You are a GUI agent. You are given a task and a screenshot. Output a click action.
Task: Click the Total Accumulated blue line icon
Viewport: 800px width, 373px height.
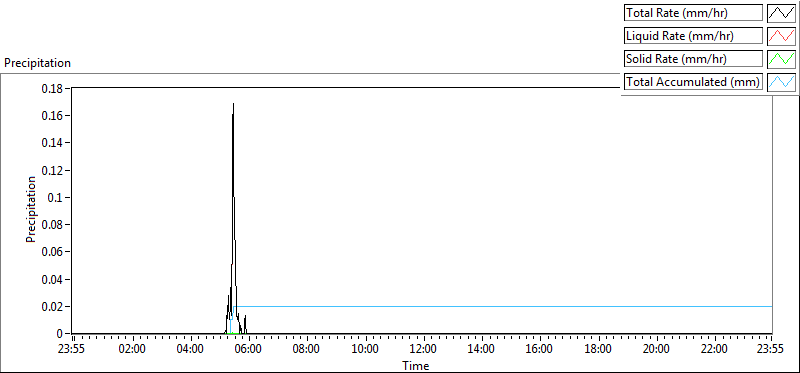pos(781,82)
